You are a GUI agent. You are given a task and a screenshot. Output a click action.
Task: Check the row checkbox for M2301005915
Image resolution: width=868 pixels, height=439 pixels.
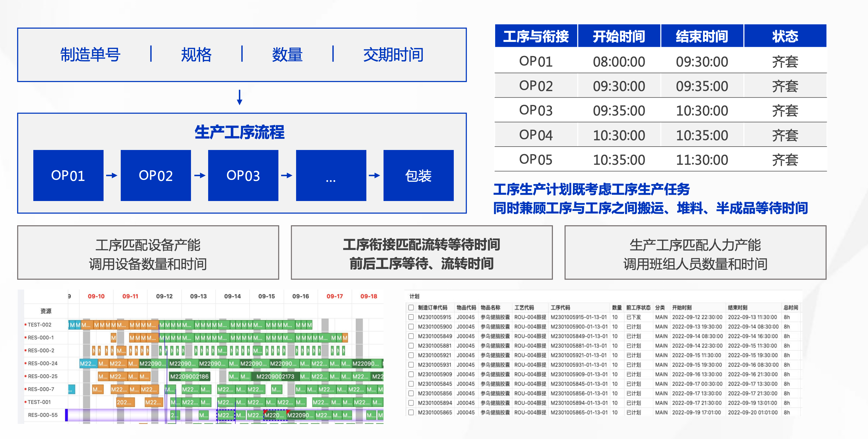click(x=411, y=317)
